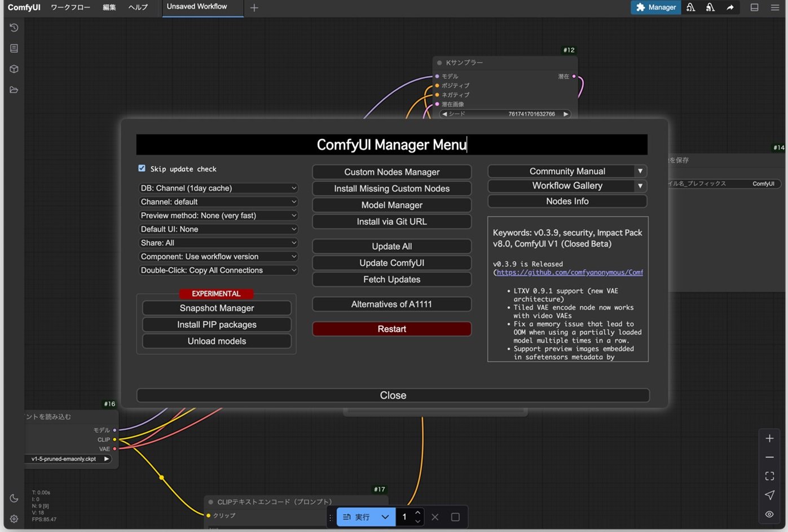Screen dimensions: 788x532
Task: Open the Custom Nodes Manager
Action: [x=391, y=172]
